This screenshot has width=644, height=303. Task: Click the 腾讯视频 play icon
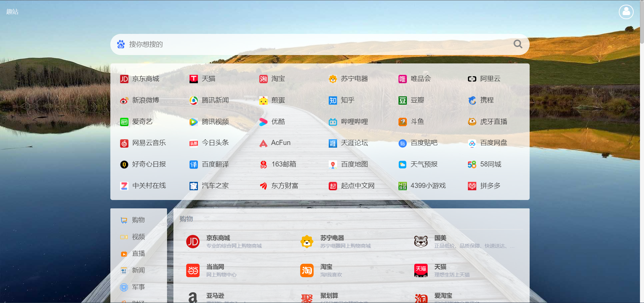tap(194, 122)
